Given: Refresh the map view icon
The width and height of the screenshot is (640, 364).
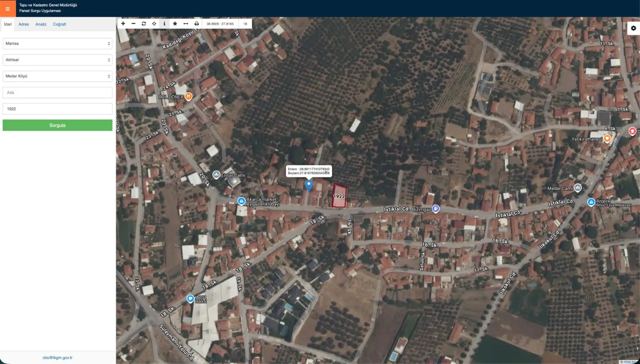Looking at the screenshot, I should click(x=144, y=24).
